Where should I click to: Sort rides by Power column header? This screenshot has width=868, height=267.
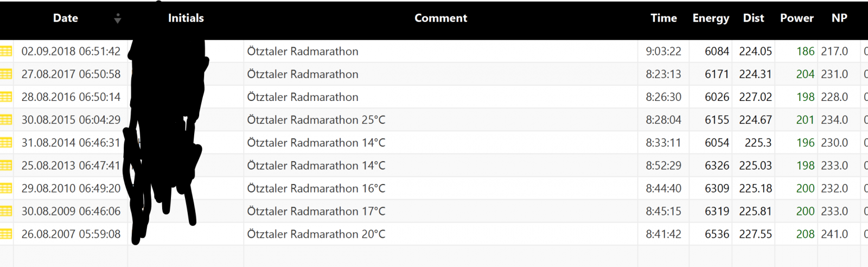pyautogui.click(x=796, y=18)
